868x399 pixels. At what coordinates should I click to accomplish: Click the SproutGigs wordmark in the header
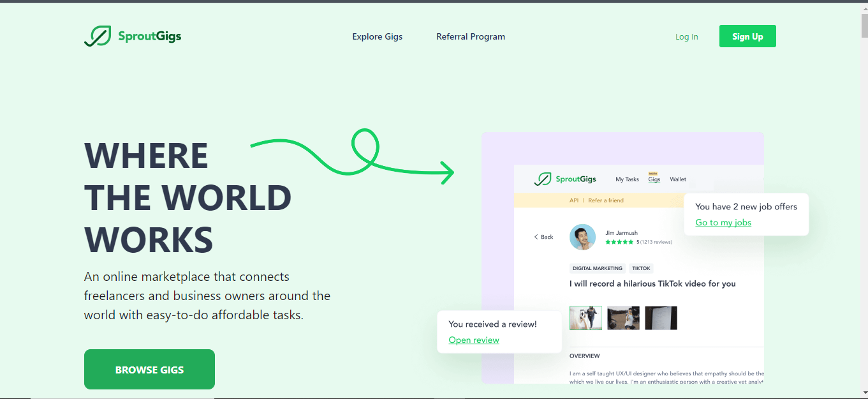coord(150,36)
